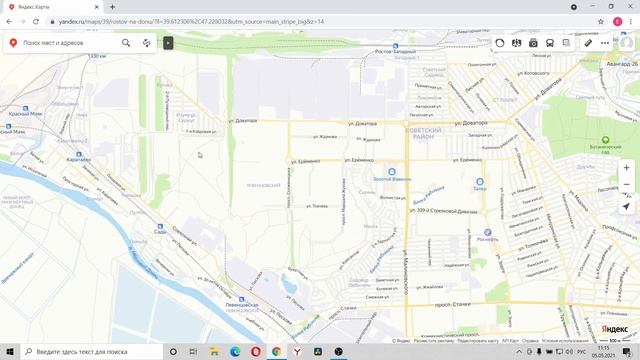Viewport: 640px width, 360px height.
Task: Zoom in with the plus button
Action: point(627,168)
